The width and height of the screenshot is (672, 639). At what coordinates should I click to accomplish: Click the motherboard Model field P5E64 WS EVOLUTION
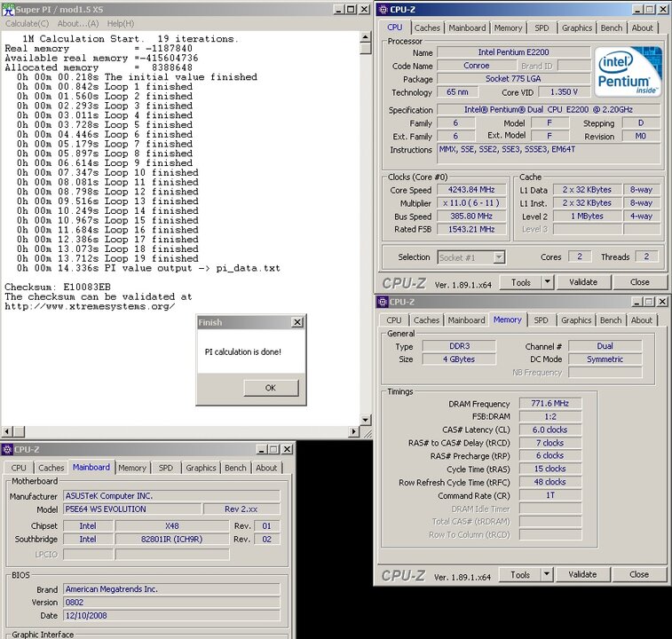click(x=132, y=509)
